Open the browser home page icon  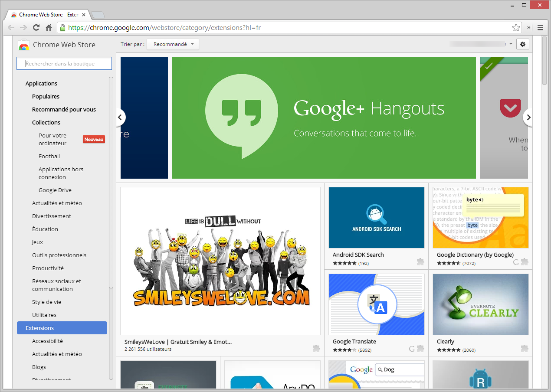[49, 28]
